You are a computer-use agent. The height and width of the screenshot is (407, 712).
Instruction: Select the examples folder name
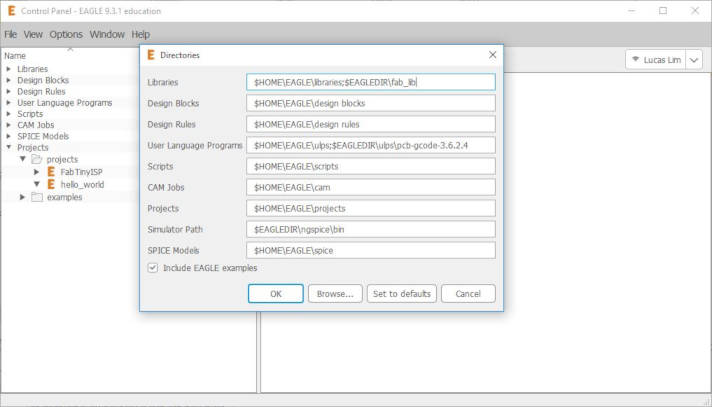click(x=64, y=197)
